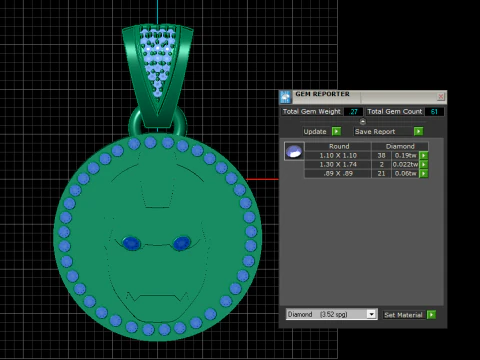Select the Total Gem Weight value .27
Viewport: 480px width, 360px height.
353,112
